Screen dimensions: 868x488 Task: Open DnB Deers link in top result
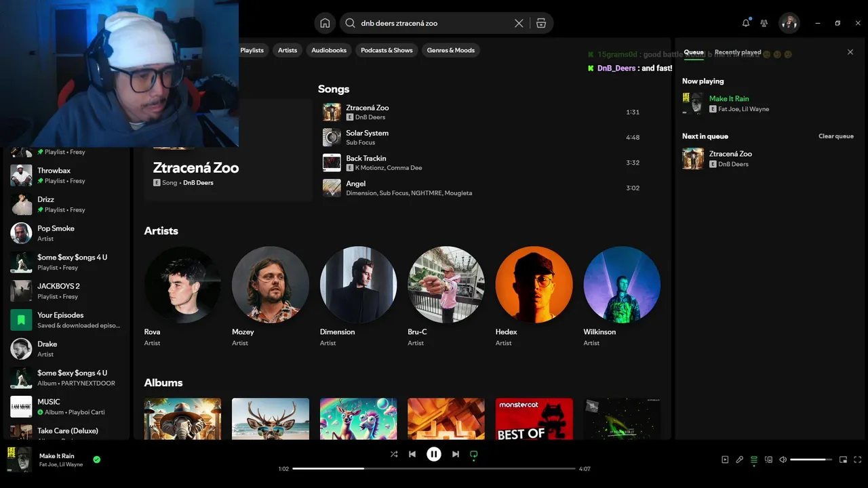coord(198,183)
